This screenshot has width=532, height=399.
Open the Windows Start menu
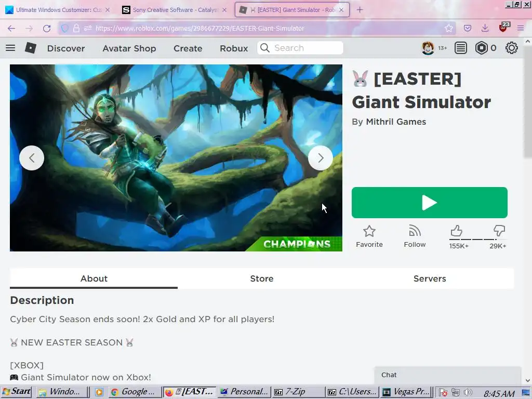click(x=16, y=392)
